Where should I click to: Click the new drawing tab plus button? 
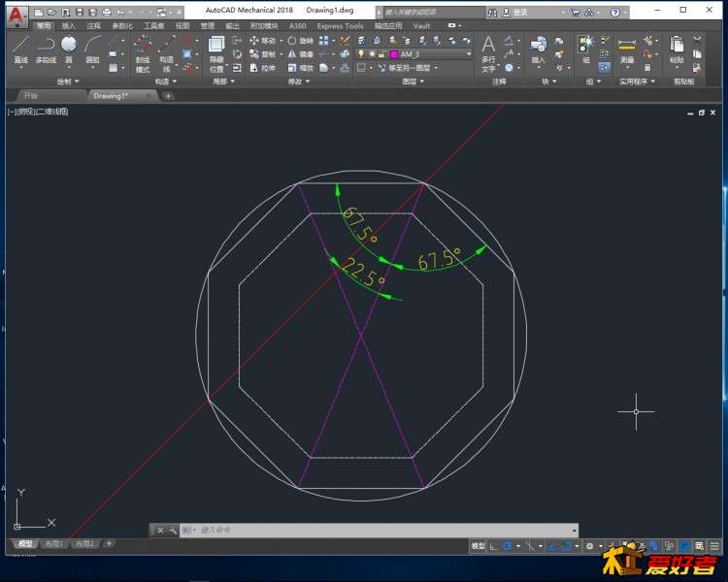coord(168,96)
